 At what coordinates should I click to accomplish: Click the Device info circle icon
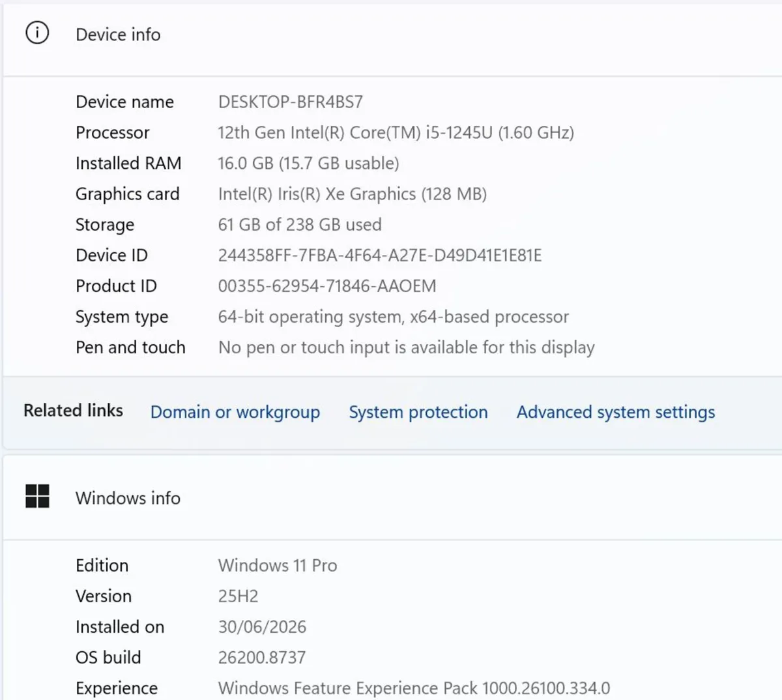click(x=37, y=33)
